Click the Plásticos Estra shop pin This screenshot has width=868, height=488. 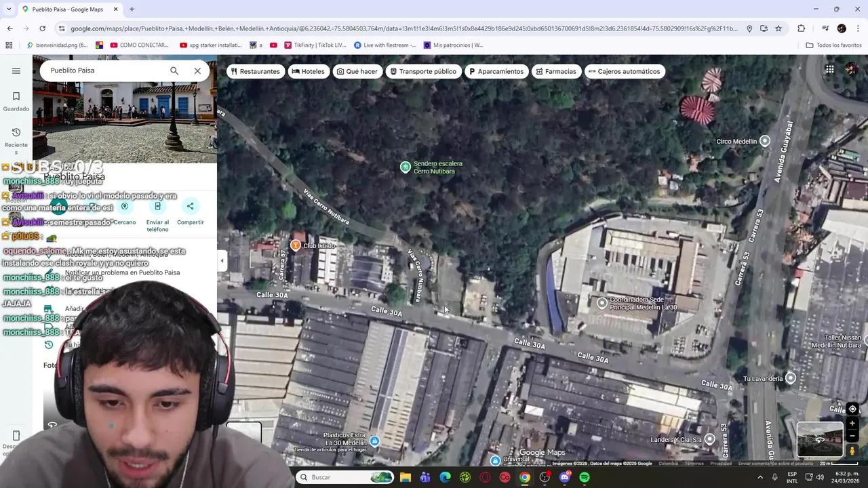click(374, 441)
